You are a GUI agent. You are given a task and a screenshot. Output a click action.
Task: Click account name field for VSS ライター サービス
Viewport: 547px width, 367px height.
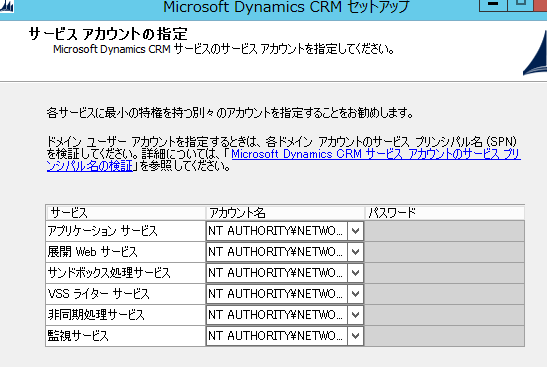click(277, 294)
